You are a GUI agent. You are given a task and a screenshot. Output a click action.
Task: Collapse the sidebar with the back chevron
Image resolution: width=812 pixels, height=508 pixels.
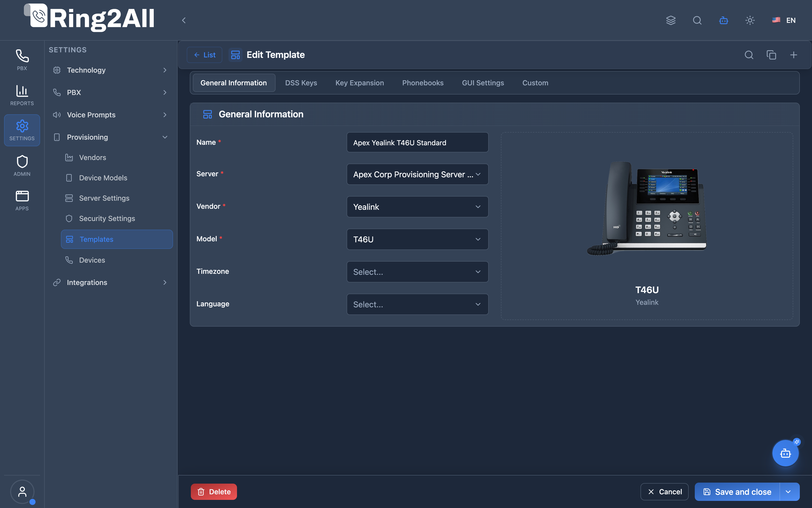(x=183, y=21)
